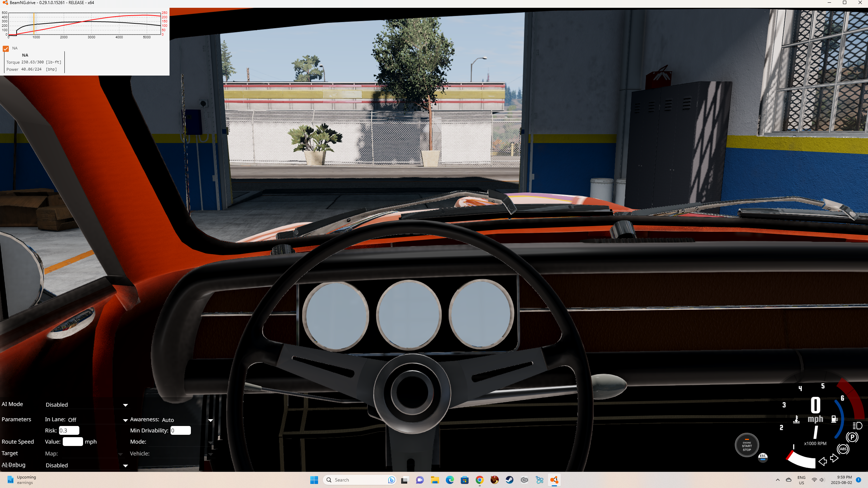Click the Min Drivability input field
The image size is (868, 488).
pos(180,430)
